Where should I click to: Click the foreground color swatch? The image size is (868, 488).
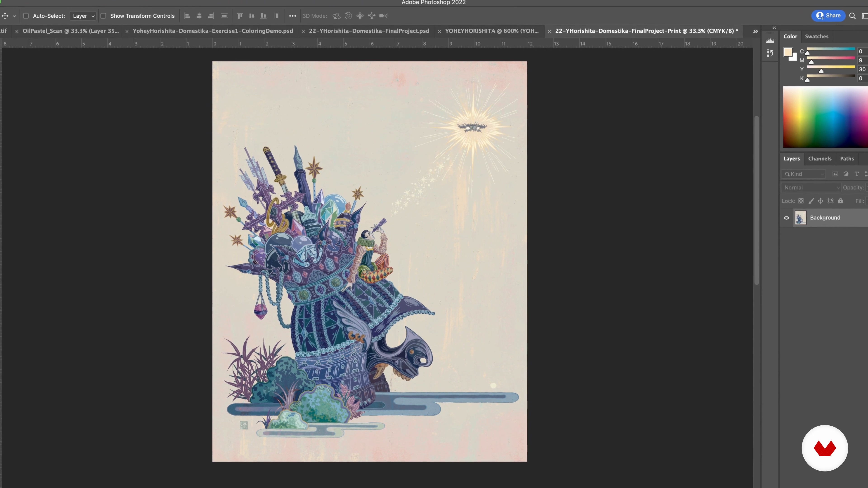(x=788, y=52)
